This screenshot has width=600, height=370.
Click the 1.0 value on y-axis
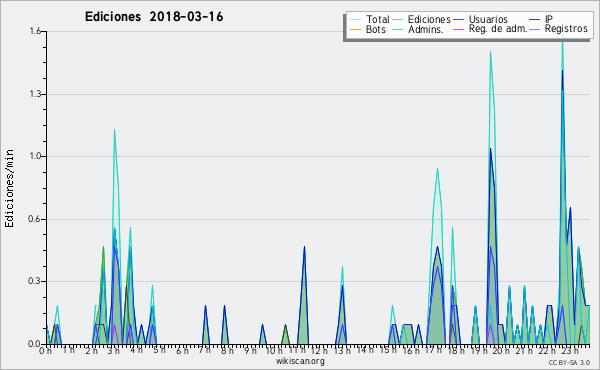(x=35, y=156)
